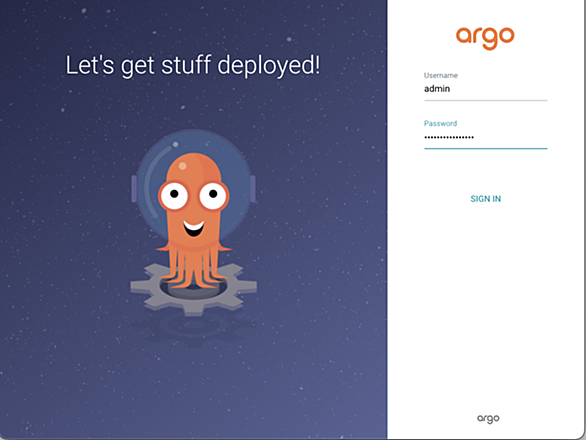Click the light spot on octopus head
The image size is (586, 440).
[182, 166]
